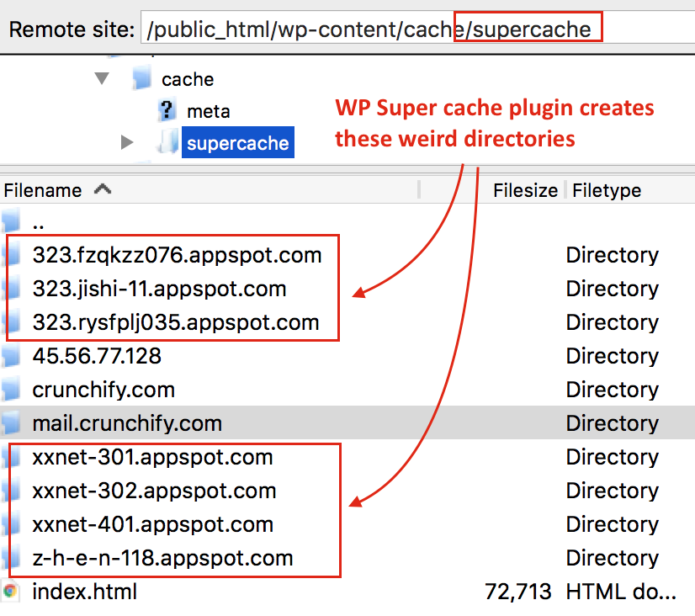This screenshot has width=695, height=616.
Task: Select the z-h-e-n-118.appspot.com directory
Action: tap(162, 559)
